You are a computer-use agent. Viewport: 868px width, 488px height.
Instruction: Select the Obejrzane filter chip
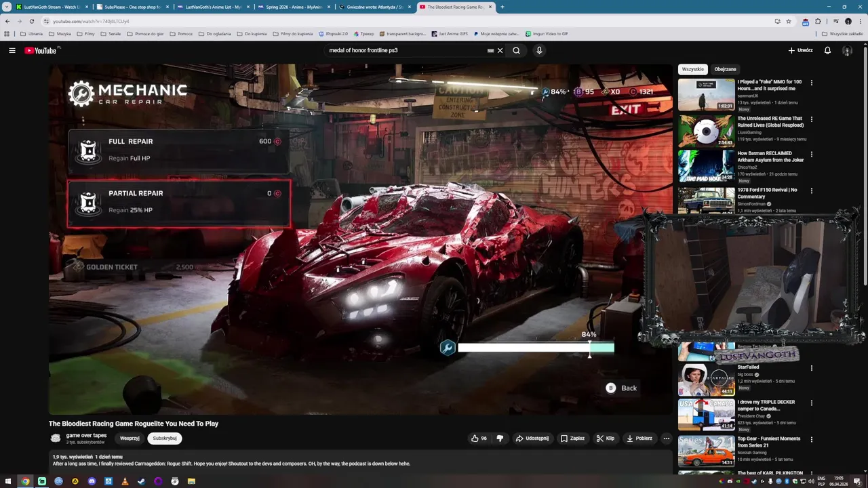tap(725, 69)
